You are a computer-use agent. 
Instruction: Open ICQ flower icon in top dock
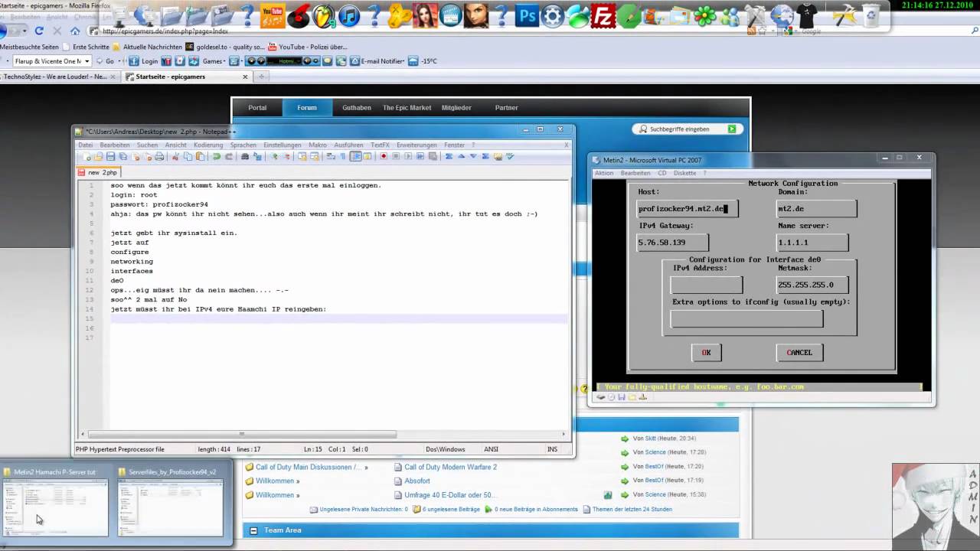pos(704,15)
